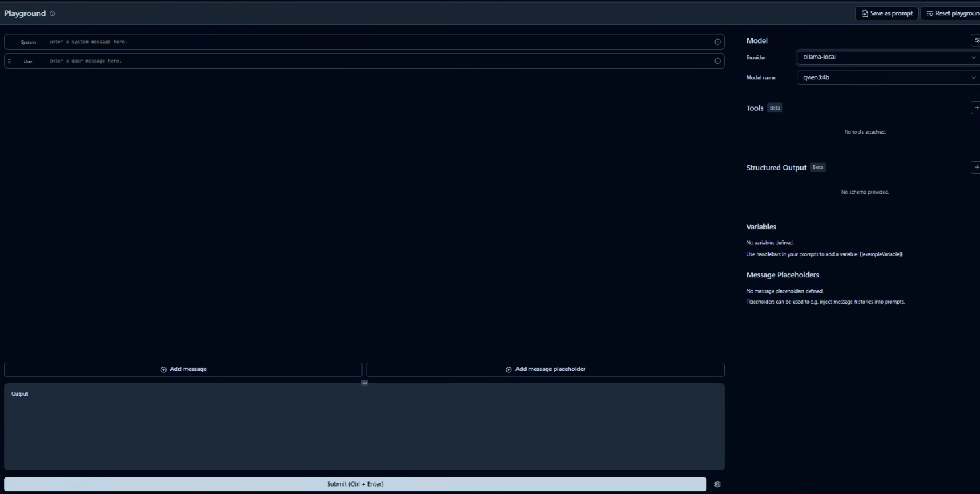Click Add message to insert a message
Image resolution: width=980 pixels, height=494 pixels.
click(x=184, y=369)
